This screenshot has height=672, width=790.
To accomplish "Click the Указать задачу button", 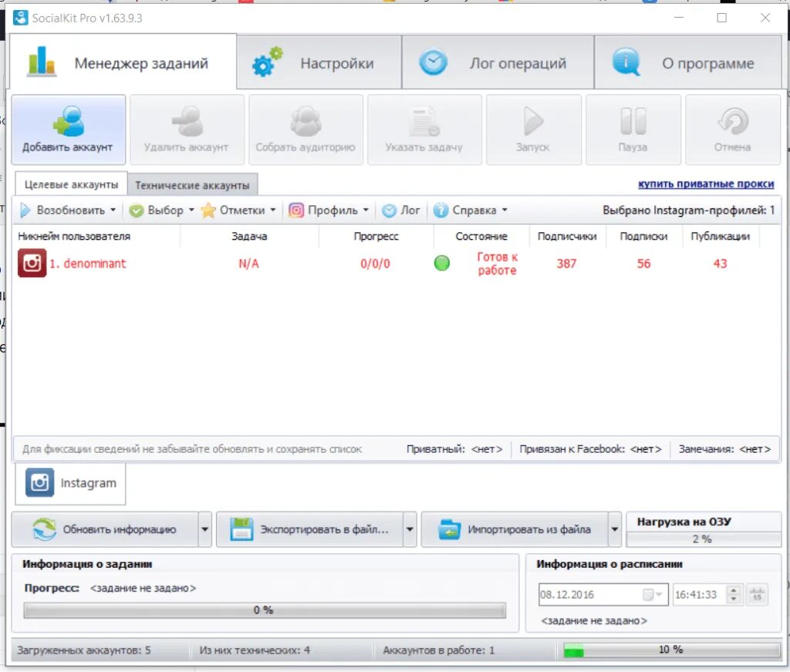I will pos(424,130).
